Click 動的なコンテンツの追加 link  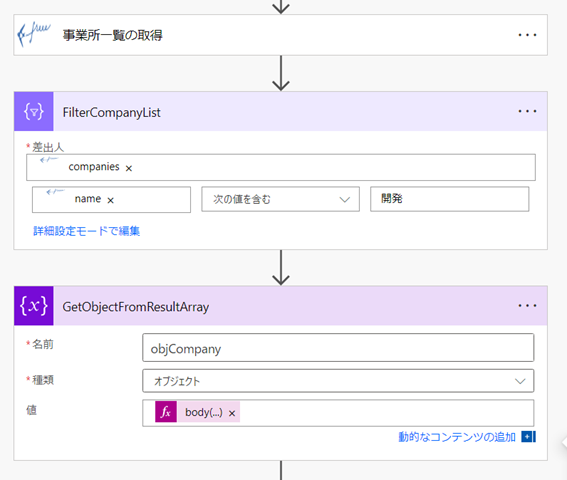457,437
